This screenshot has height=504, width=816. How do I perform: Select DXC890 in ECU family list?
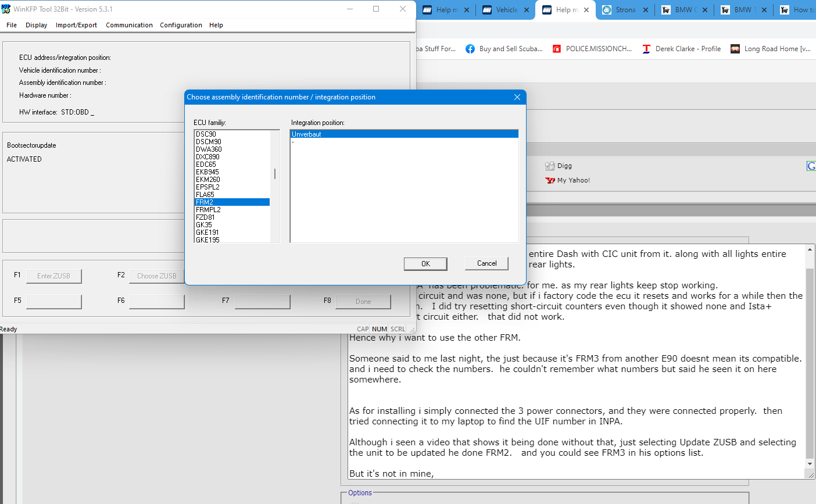tap(232, 157)
